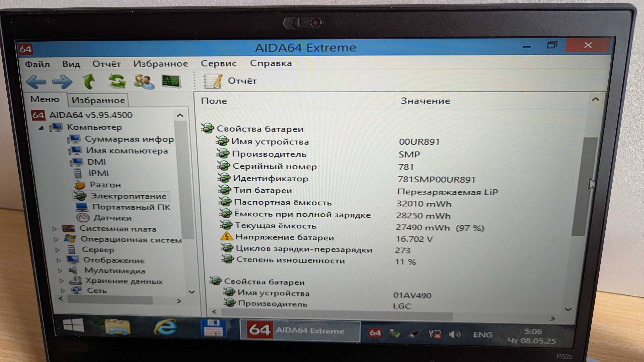Select the Паспортная ёмкость row
This screenshot has height=362, width=644.
335,203
